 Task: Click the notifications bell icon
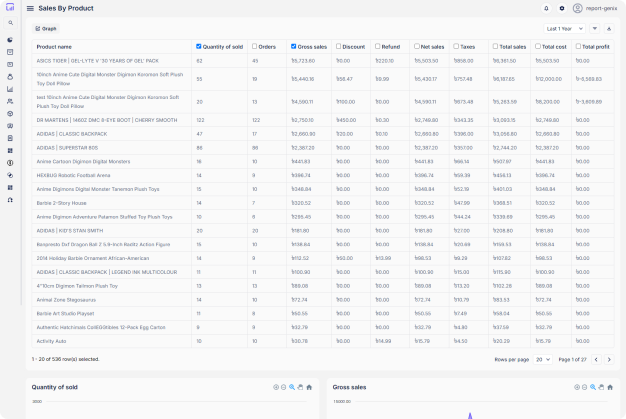[546, 8]
